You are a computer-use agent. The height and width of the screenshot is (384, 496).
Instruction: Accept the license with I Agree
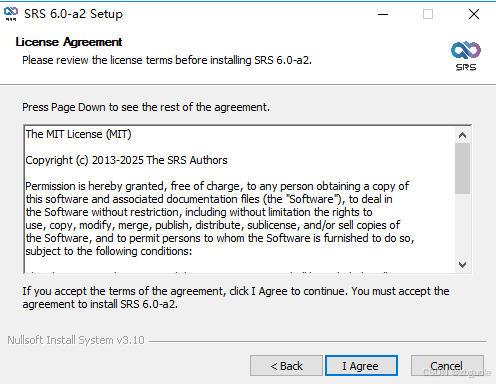361,366
